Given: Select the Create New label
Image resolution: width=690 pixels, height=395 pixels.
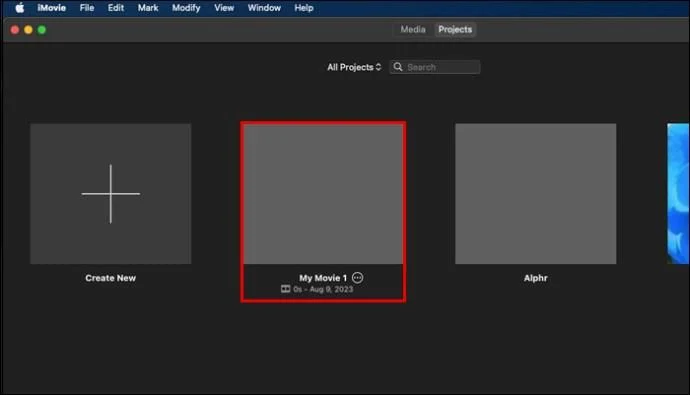Looking at the screenshot, I should click(x=110, y=278).
